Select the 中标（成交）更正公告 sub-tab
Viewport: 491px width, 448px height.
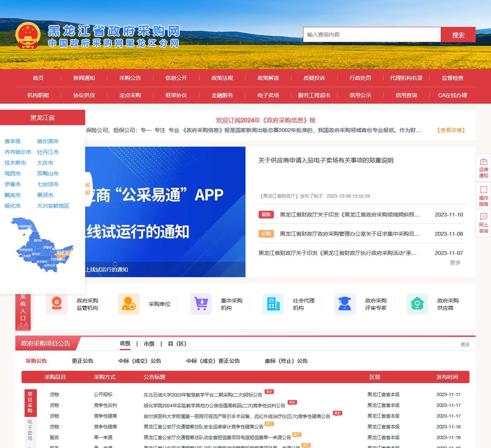pyautogui.click(x=213, y=361)
